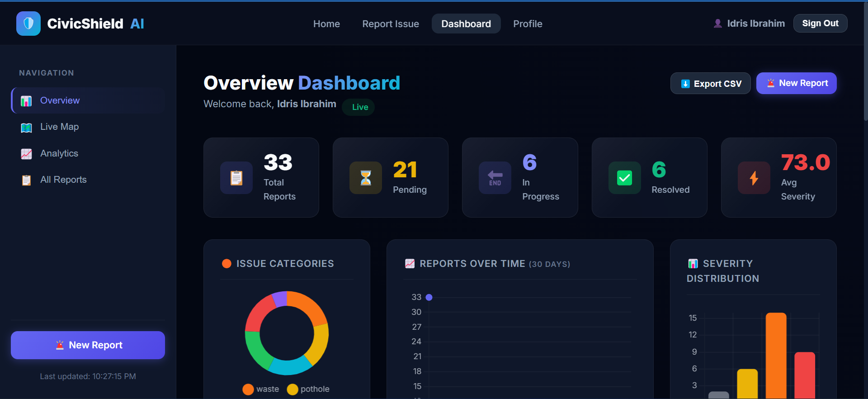Click the yellow pothole legend swatch
The image size is (868, 399).
pos(292,389)
